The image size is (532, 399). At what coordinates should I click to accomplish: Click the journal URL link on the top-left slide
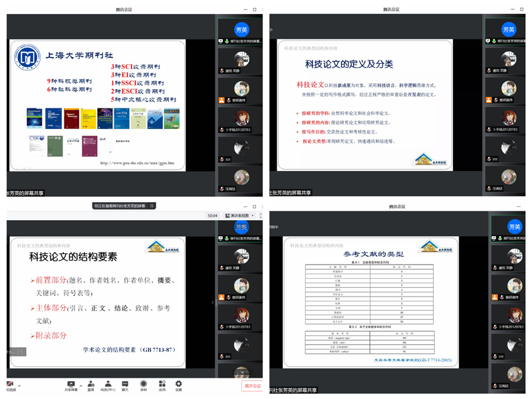click(137, 162)
